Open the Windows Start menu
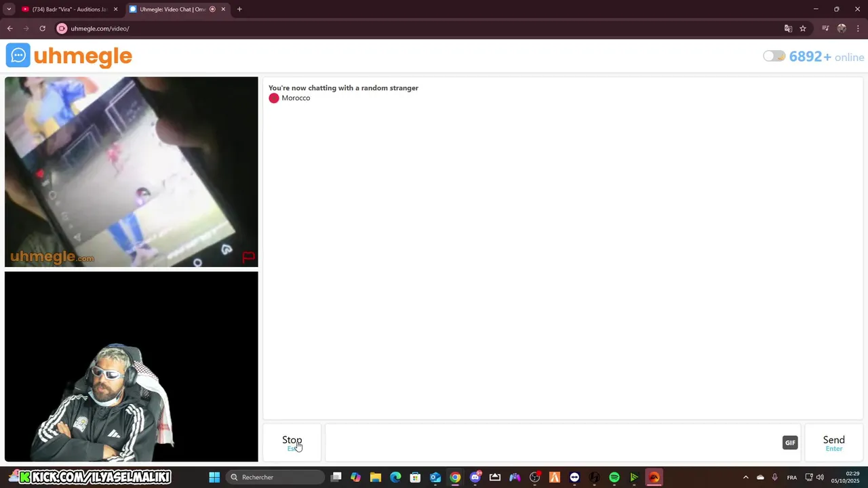The width and height of the screenshot is (868, 488). pos(214,477)
